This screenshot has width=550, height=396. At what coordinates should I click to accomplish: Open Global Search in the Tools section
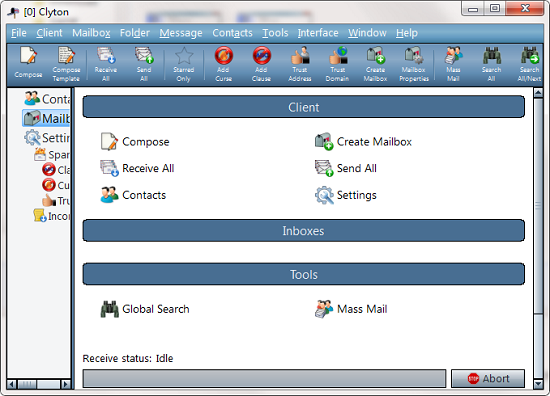coord(145,309)
